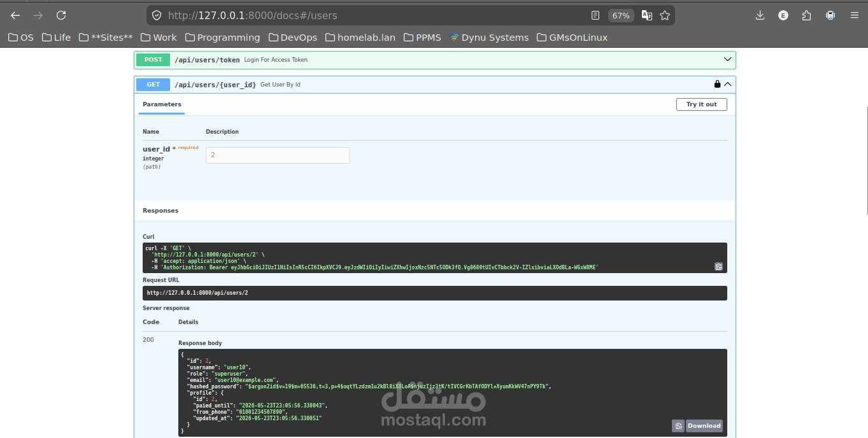Screen dimensions: 868x438
Task: Click the /api/users/{user_id} path link
Action: pos(215,85)
